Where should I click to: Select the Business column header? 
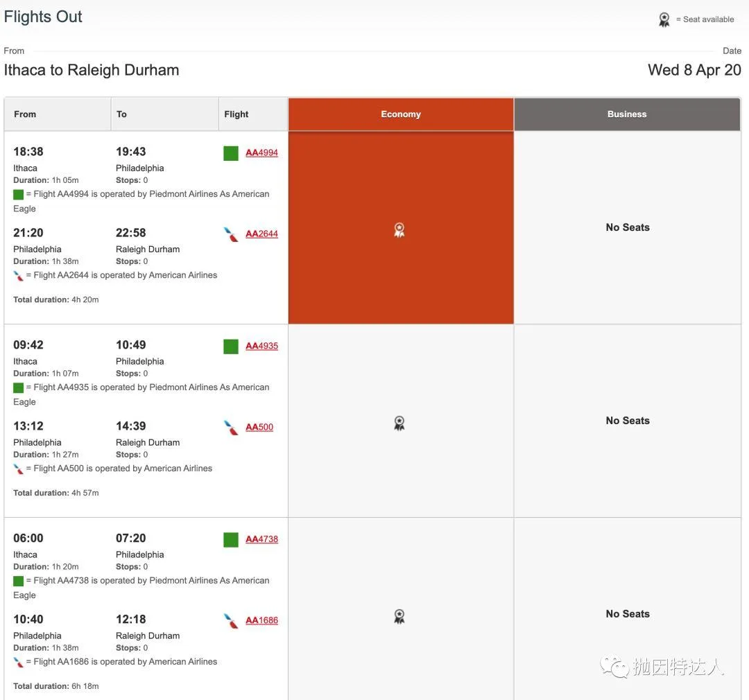coord(627,114)
